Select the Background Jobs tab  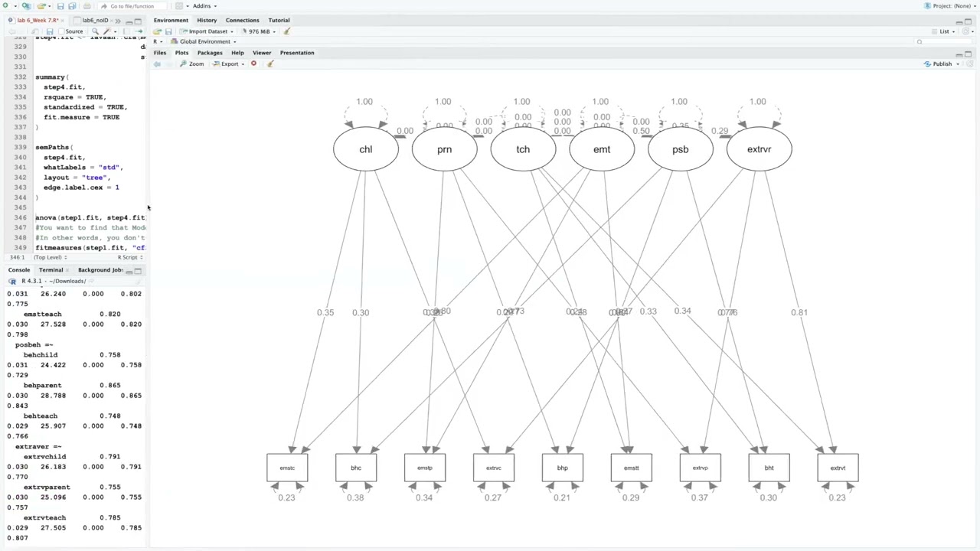pyautogui.click(x=100, y=270)
